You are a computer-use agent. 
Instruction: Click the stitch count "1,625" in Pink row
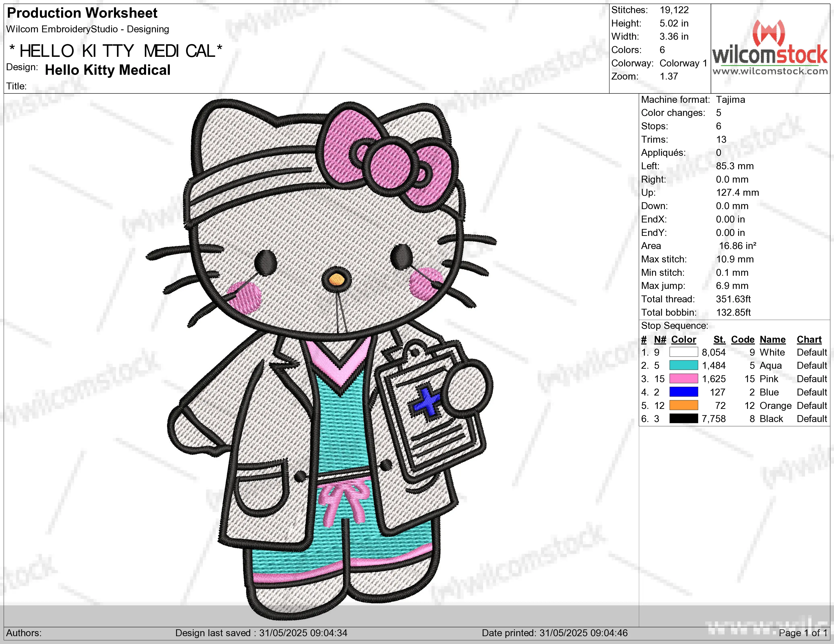[x=714, y=379]
